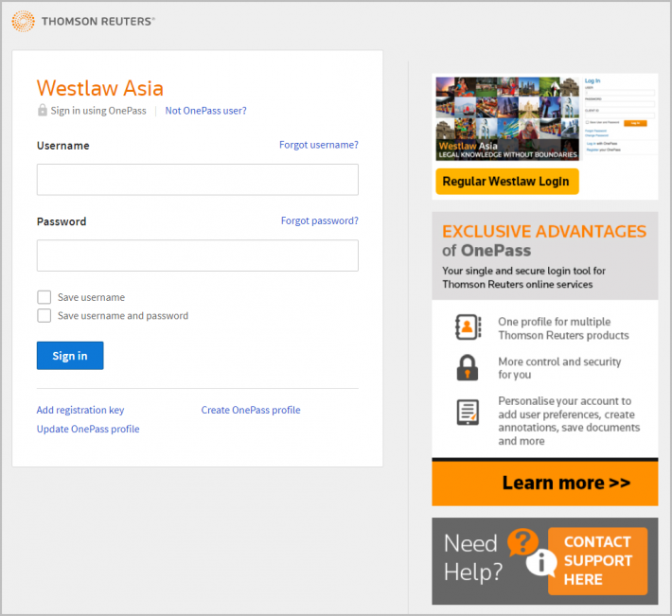Screen dimensions: 672x616
Task: Click the lock icon for control and security
Action: pos(468,367)
